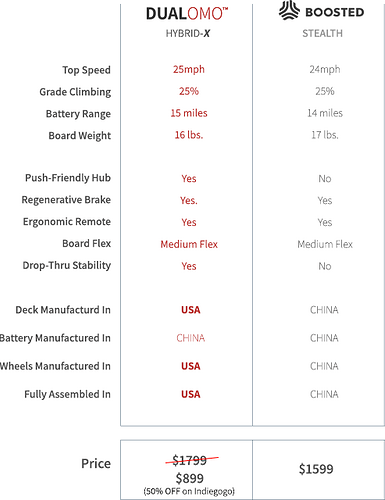
Task: Click the red CHINA battery value
Action: click(x=191, y=338)
